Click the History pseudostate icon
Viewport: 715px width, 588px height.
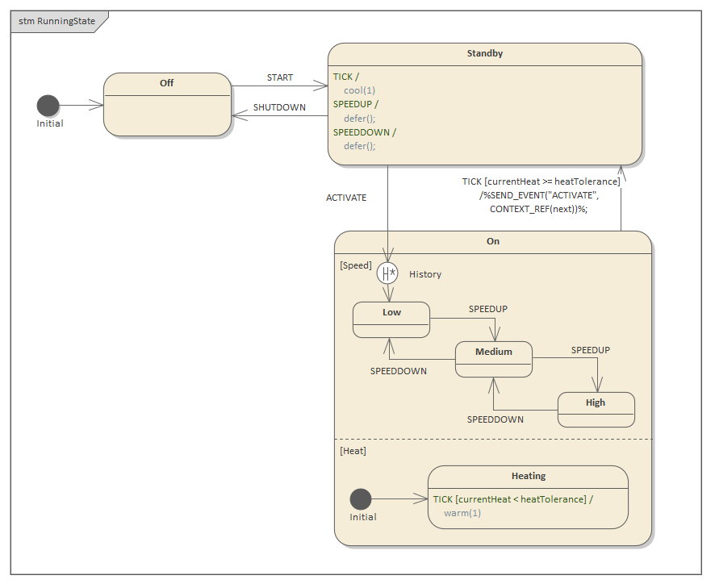coord(388,273)
